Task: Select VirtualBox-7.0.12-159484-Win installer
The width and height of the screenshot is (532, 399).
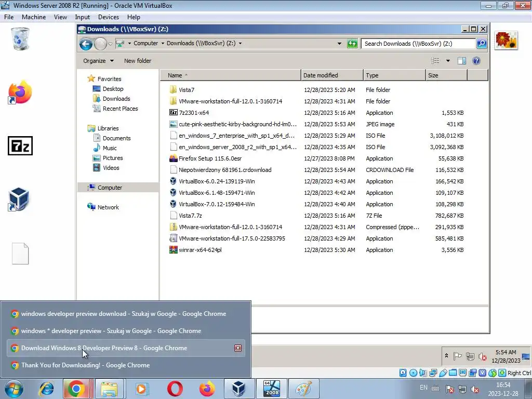Action: (217, 204)
